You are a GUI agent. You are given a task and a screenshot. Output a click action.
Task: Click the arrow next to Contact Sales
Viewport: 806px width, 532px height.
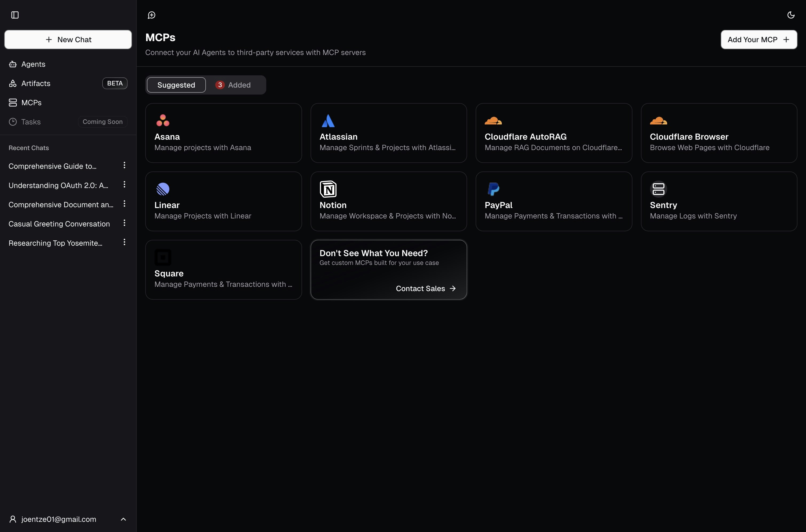[452, 288]
